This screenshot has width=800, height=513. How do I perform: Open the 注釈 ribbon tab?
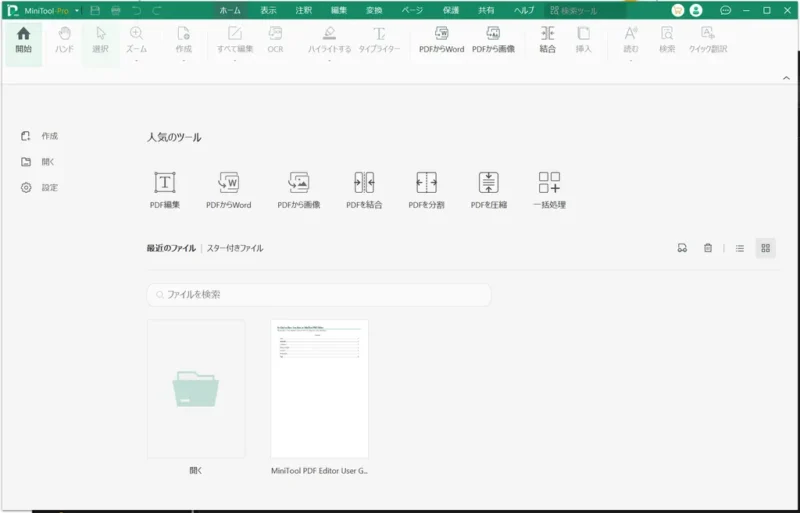(x=304, y=10)
